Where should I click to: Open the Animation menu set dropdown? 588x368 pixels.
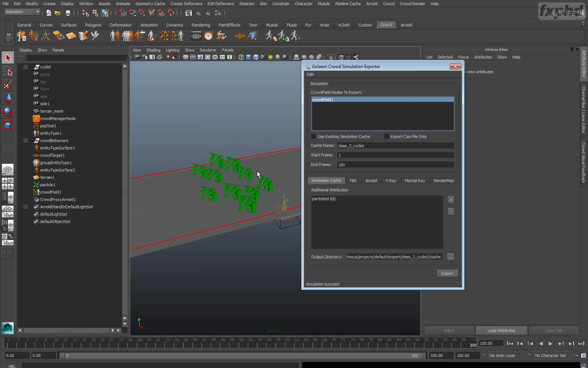pos(22,12)
